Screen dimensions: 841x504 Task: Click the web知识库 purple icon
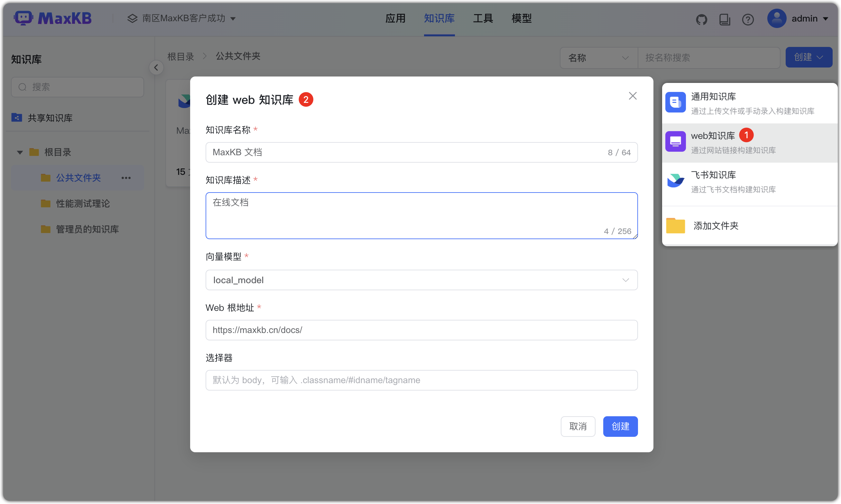coord(675,141)
